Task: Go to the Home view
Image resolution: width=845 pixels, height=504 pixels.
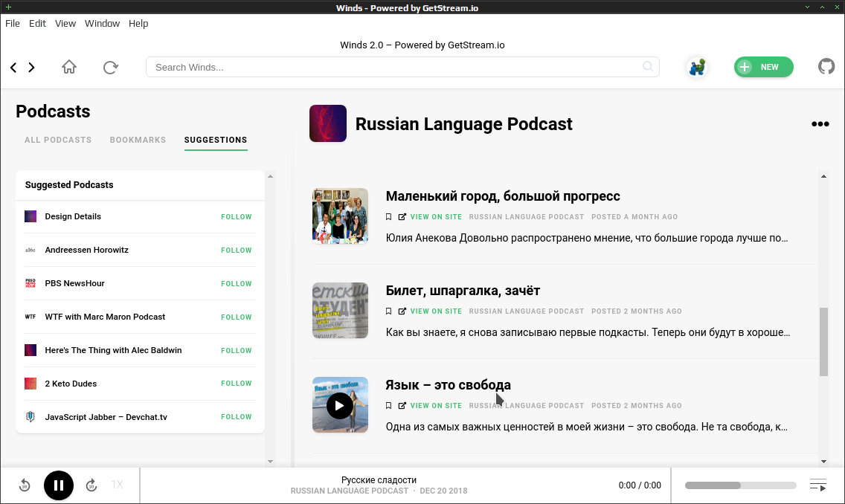Action: (69, 67)
